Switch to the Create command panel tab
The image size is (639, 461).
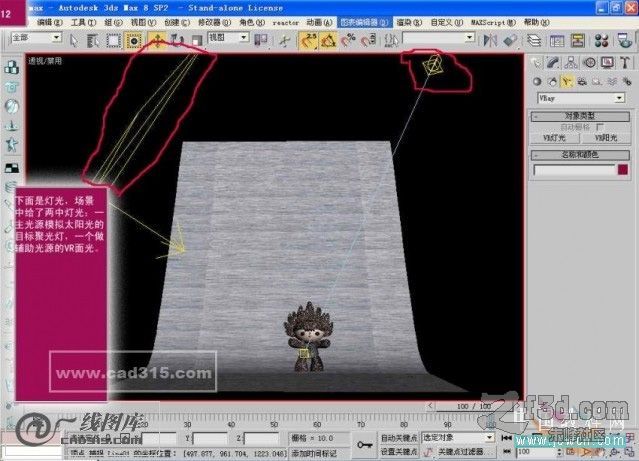536,62
